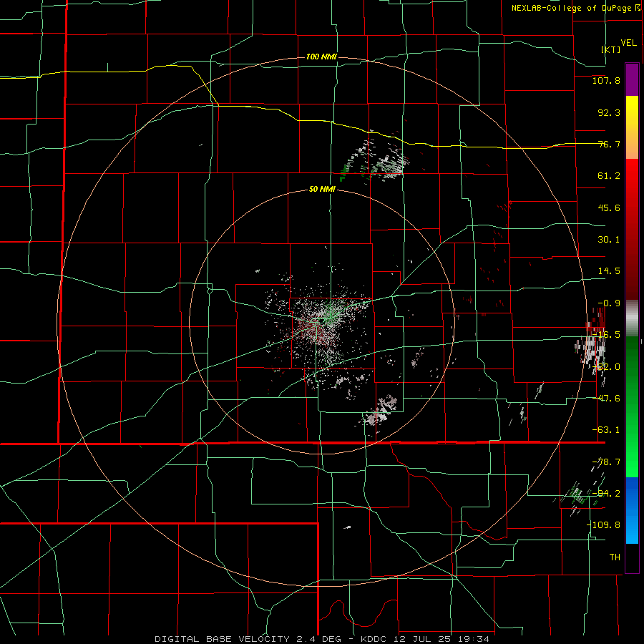The height and width of the screenshot is (644, 644).
Task: Click the NEXLAB-College of DuPage label
Action: pyautogui.click(x=576, y=8)
